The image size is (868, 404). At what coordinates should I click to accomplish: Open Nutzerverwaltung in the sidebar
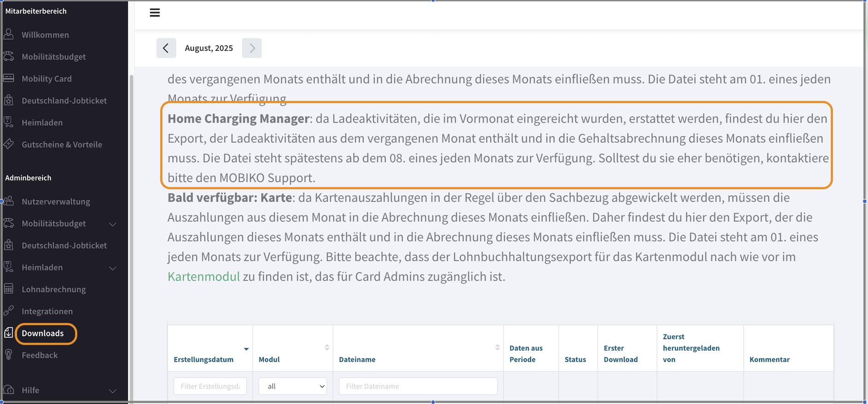tap(56, 201)
